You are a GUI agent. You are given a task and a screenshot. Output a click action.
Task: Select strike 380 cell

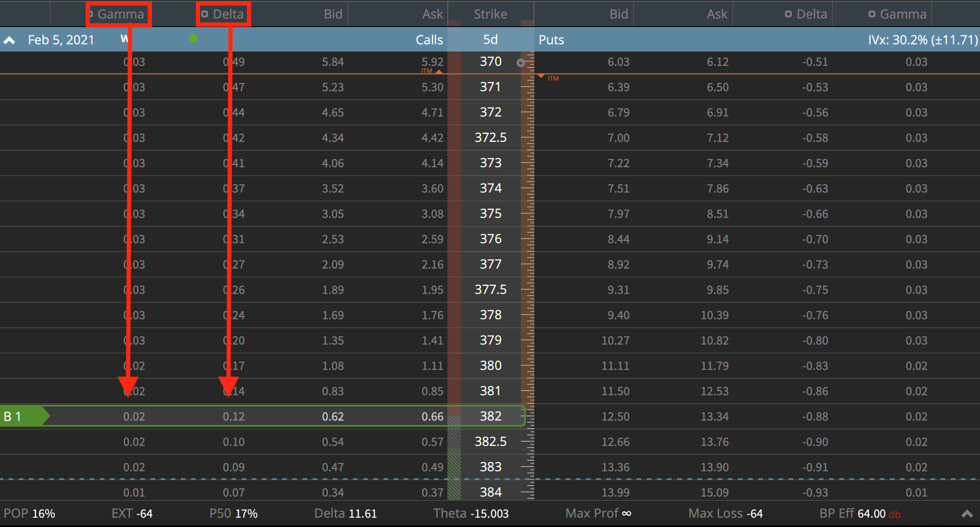coord(490,366)
